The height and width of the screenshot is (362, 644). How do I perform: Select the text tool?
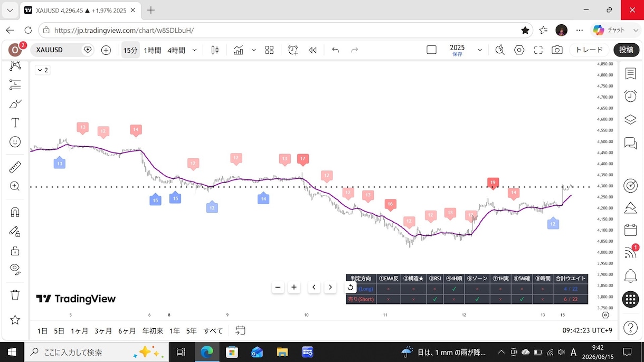[15, 122]
